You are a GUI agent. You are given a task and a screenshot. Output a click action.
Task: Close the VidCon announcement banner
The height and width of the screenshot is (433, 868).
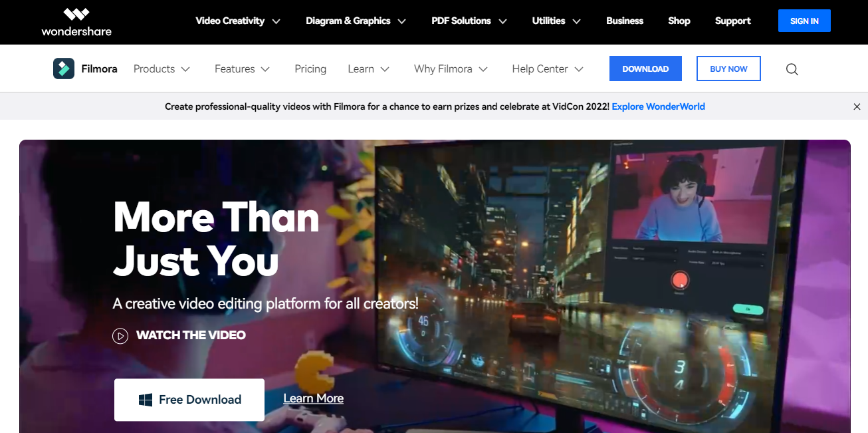(857, 106)
